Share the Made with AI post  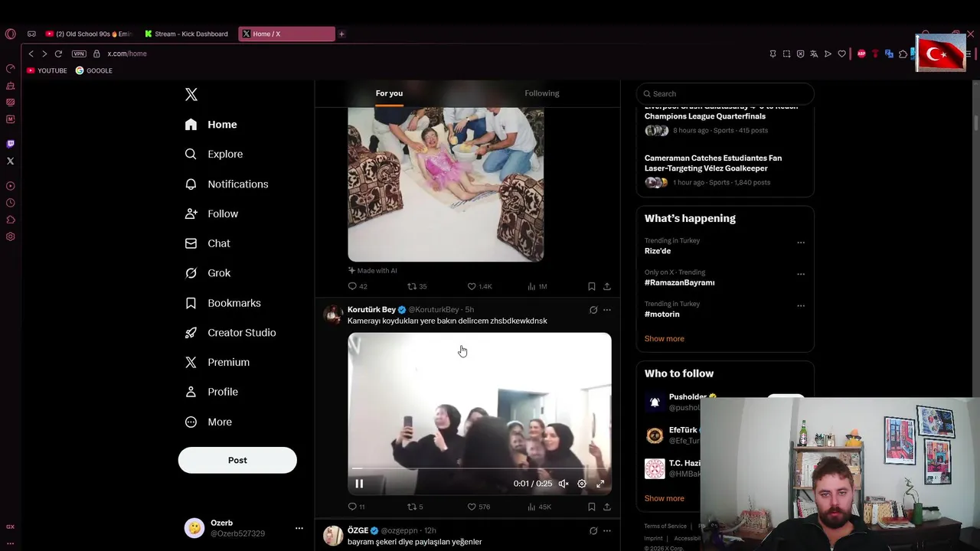pyautogui.click(x=607, y=286)
